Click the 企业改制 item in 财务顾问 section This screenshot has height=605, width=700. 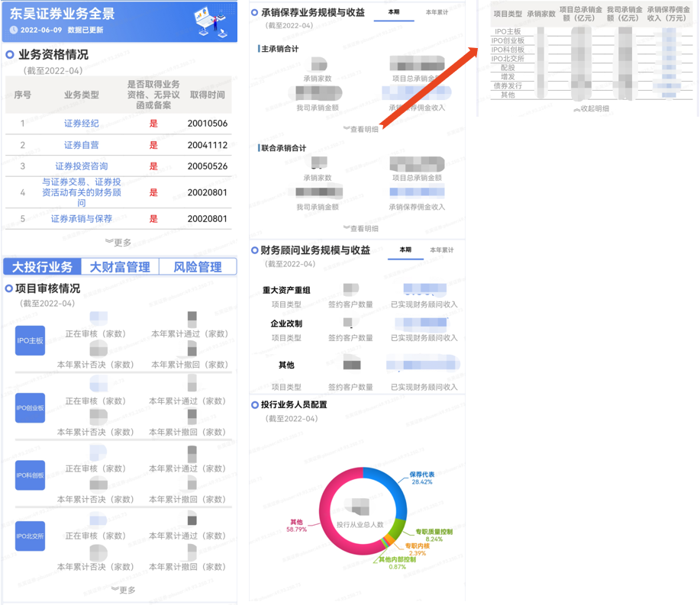point(286,323)
